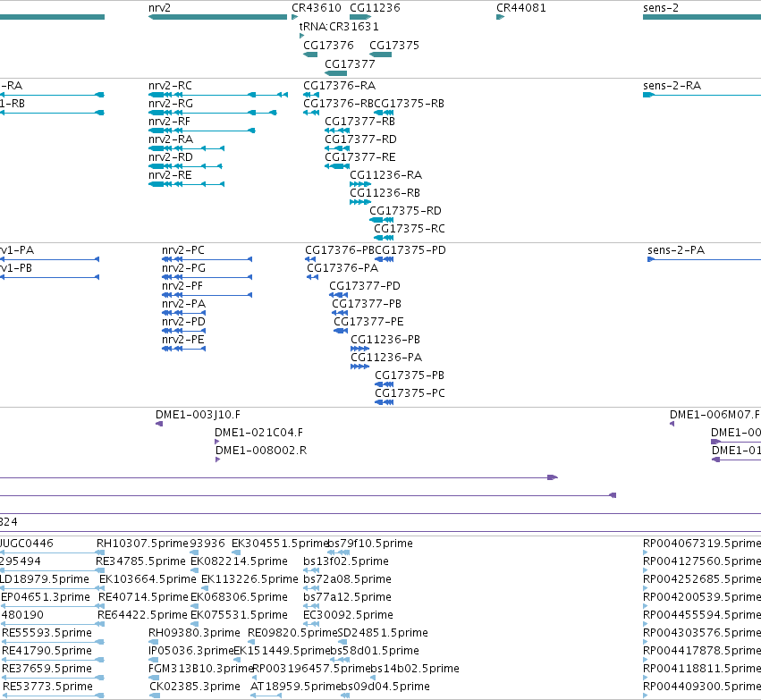Click the nrv2-PG protein feature
This screenshot has height=700, width=761.
207,277
